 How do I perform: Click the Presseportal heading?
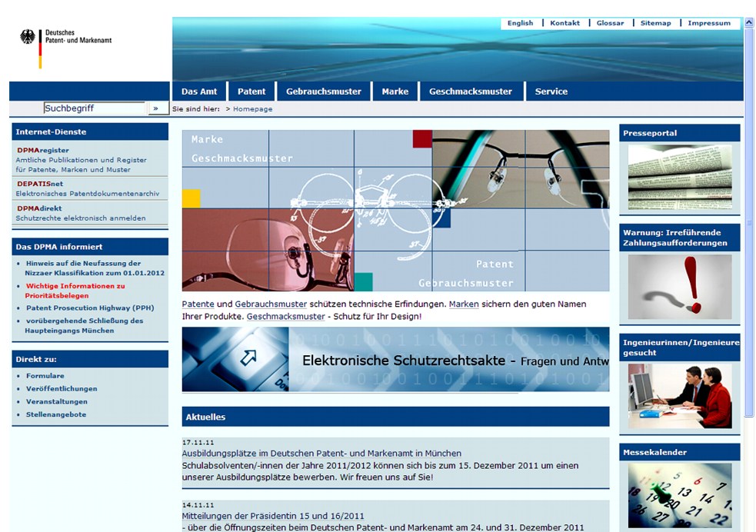(x=650, y=134)
